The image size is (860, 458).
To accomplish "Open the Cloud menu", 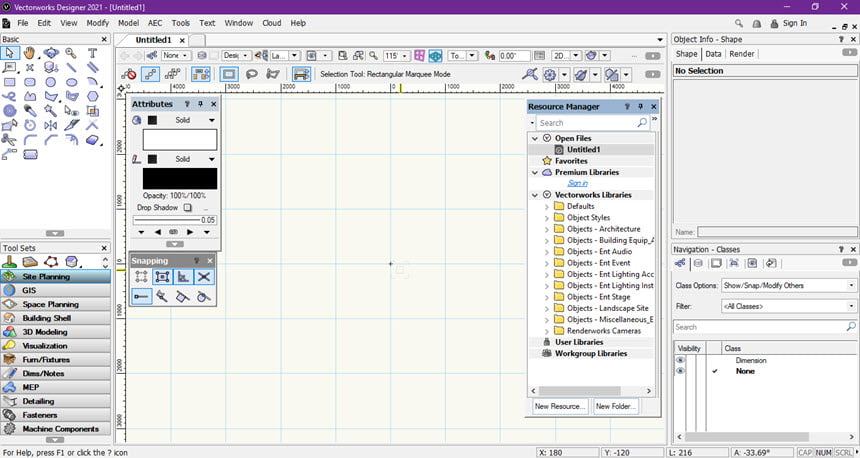I will 271,23.
